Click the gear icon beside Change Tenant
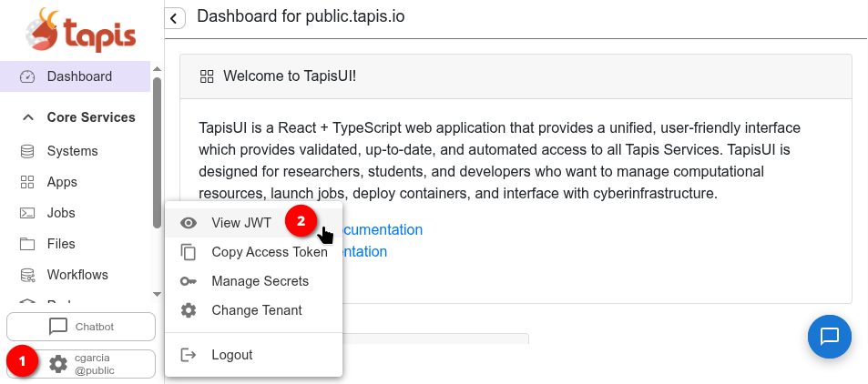Image resolution: width=868 pixels, height=384 pixels. [x=189, y=310]
